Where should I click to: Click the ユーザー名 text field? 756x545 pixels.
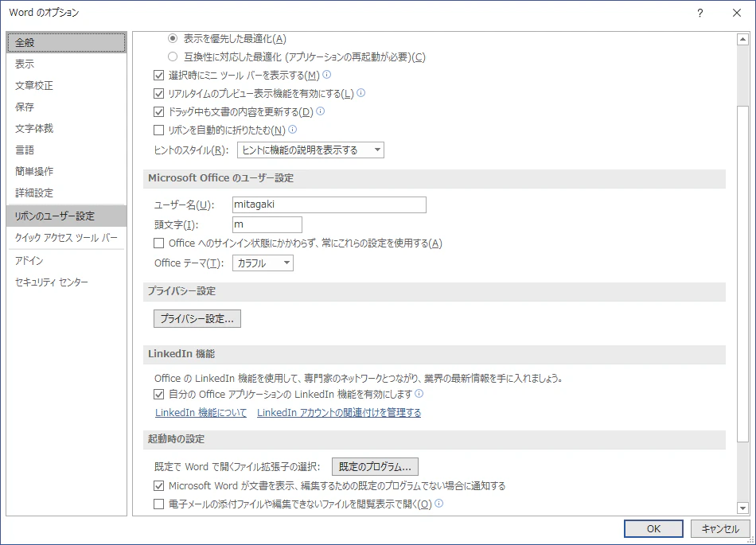tap(329, 204)
